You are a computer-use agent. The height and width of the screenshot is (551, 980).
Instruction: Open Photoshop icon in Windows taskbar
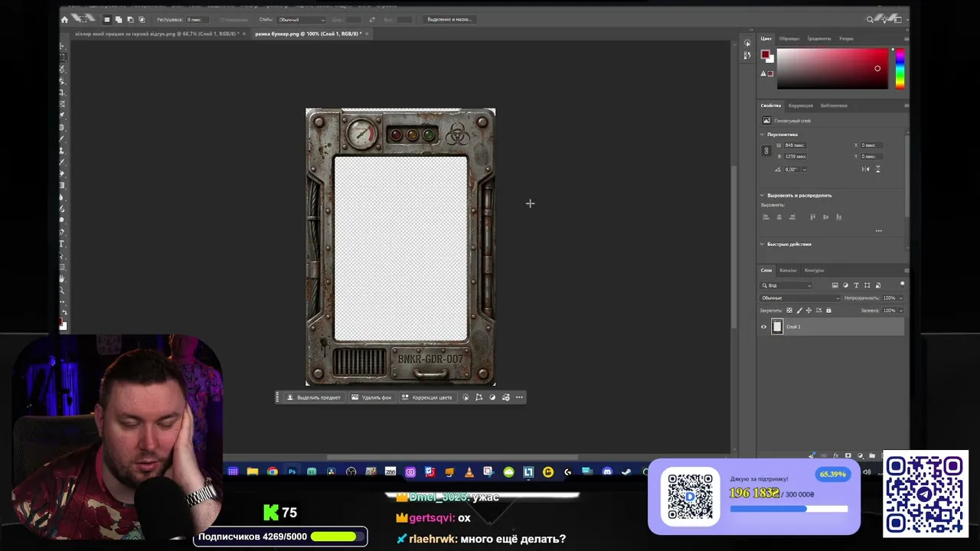coord(292,471)
